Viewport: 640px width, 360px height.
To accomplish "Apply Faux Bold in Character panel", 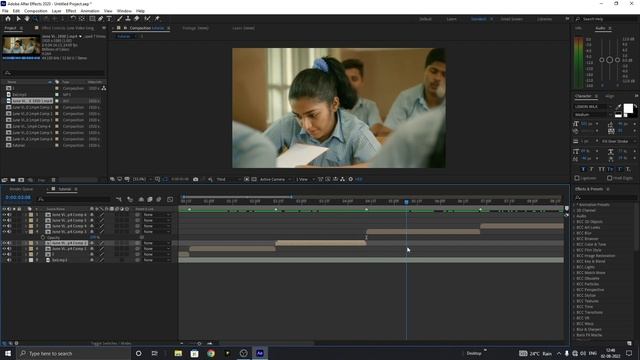I will tap(583, 169).
